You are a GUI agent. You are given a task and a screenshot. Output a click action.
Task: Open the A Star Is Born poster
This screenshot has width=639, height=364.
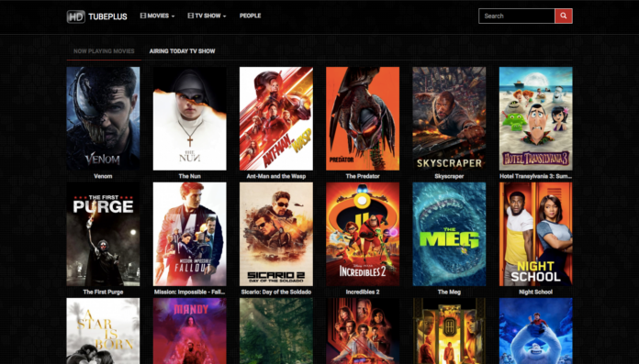pyautogui.click(x=103, y=331)
